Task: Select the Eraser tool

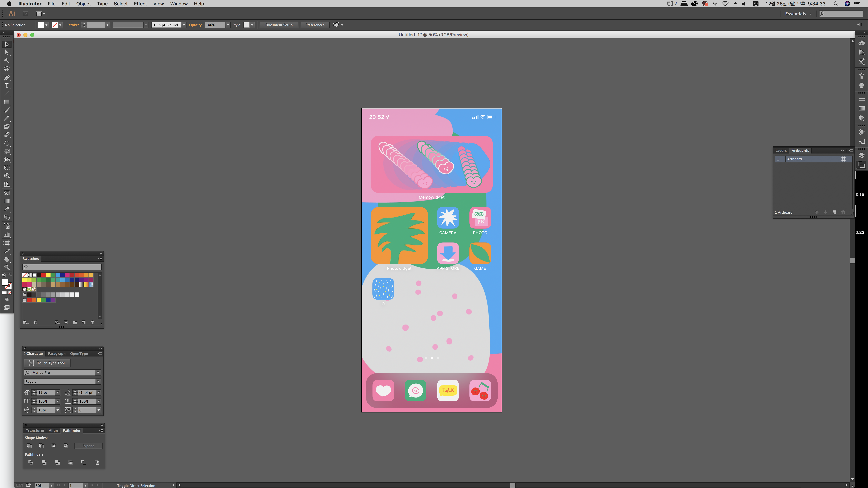Action: [x=6, y=135]
